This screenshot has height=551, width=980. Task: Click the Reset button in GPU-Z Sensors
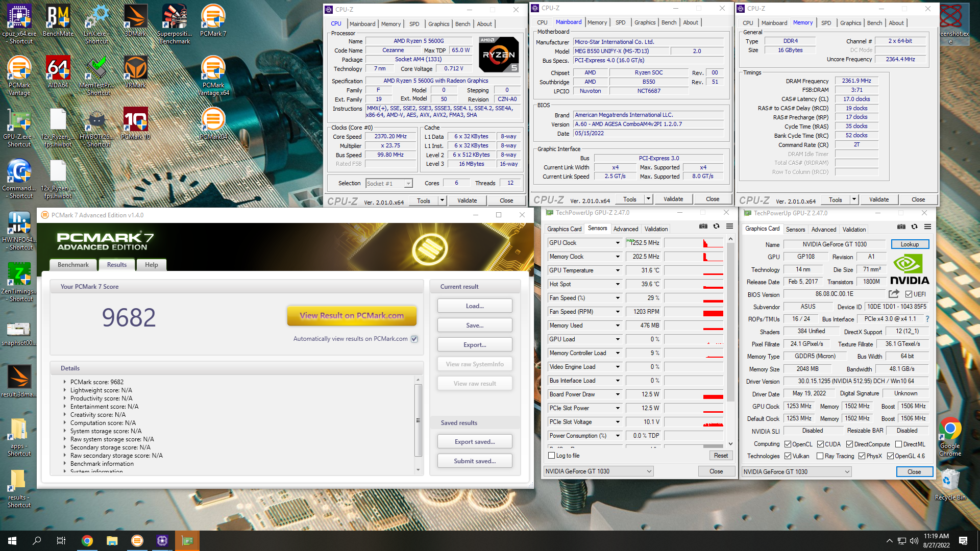tap(721, 456)
